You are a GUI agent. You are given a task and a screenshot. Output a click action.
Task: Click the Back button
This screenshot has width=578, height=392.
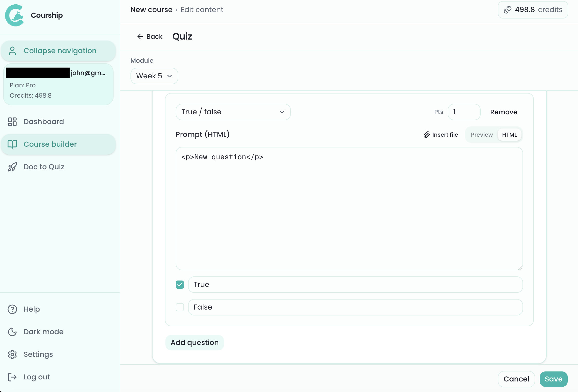click(x=150, y=36)
